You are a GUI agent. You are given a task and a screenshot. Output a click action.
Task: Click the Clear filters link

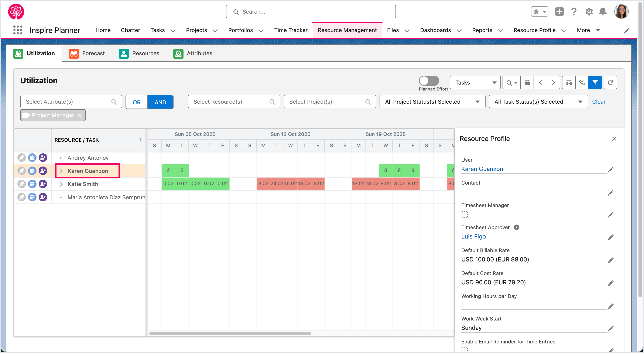[599, 102]
